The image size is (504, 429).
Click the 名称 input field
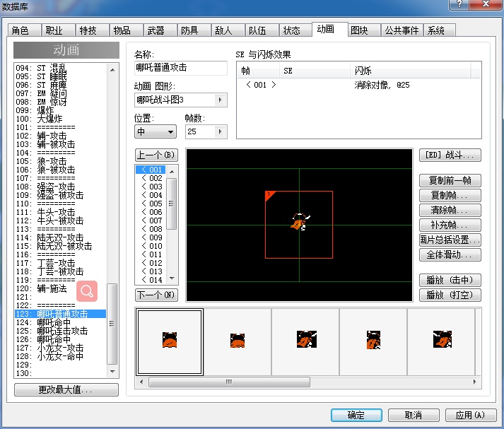(181, 68)
